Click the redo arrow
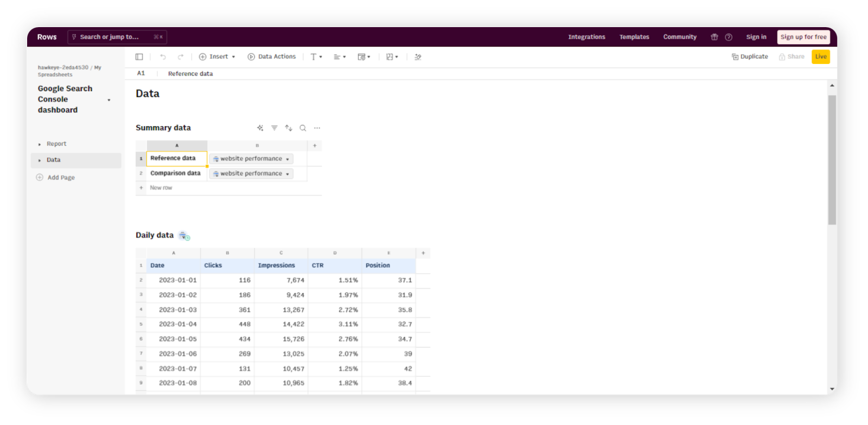Screen dimensions: 868x425 (181, 57)
